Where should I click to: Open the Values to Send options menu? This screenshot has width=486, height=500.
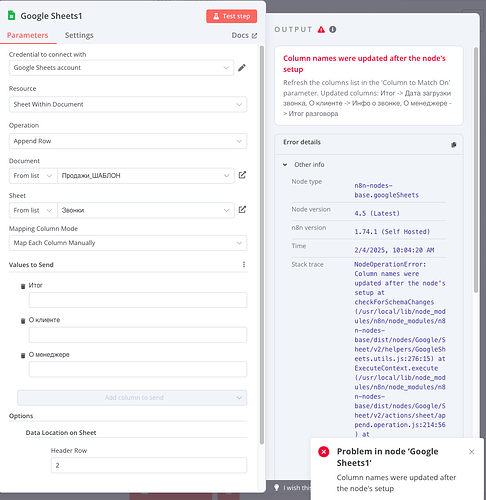tap(244, 264)
